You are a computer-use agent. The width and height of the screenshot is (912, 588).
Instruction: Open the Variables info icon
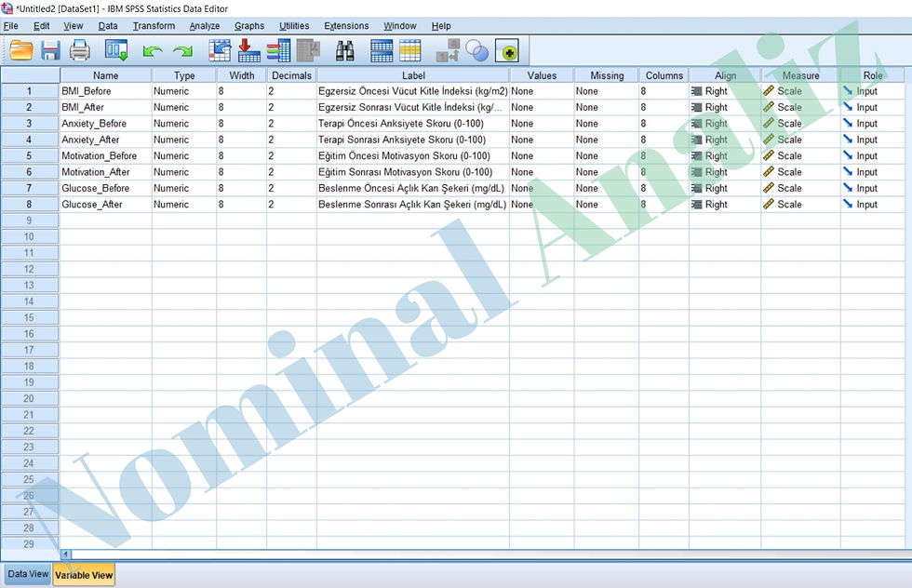[x=278, y=50]
